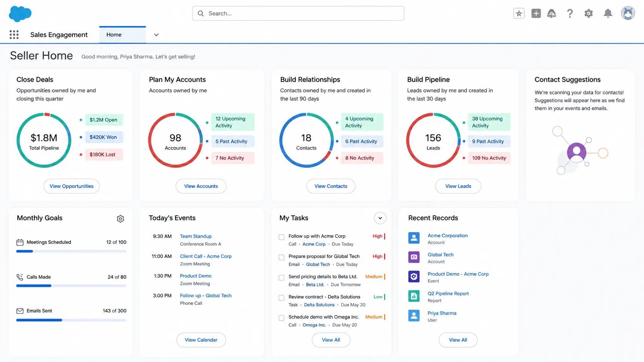Open the Favorites star icon
The height and width of the screenshot is (362, 644).
tap(519, 13)
